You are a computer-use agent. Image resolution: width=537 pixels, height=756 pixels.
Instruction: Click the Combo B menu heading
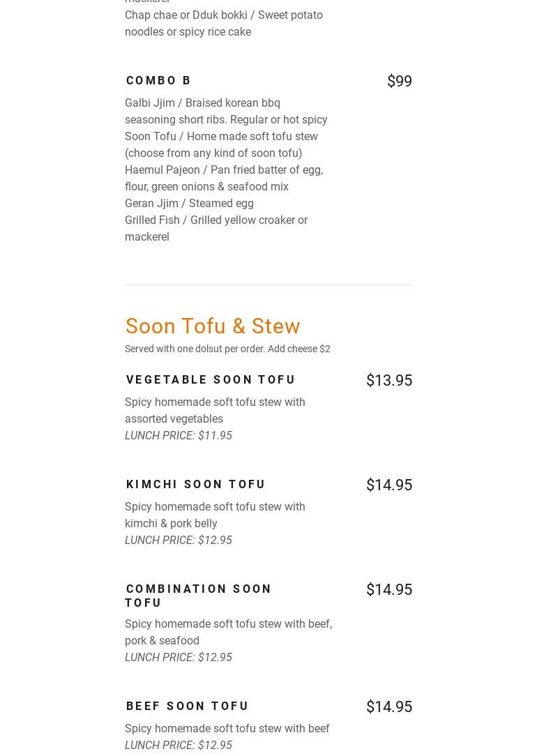coord(159,80)
